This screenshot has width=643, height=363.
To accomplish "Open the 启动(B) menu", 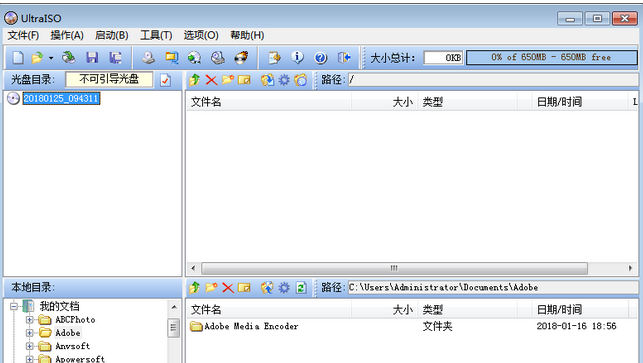I will click(x=112, y=35).
